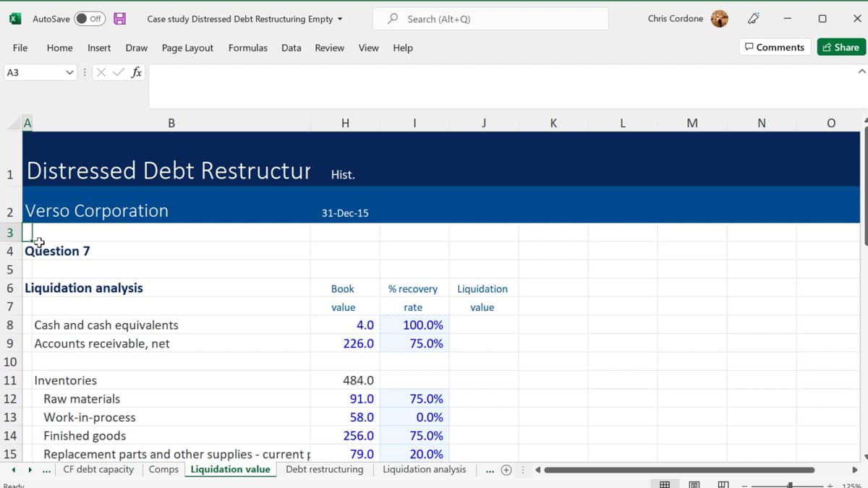The width and height of the screenshot is (868, 488).
Task: Click the horizontal scrollbar thumb
Action: click(680, 470)
